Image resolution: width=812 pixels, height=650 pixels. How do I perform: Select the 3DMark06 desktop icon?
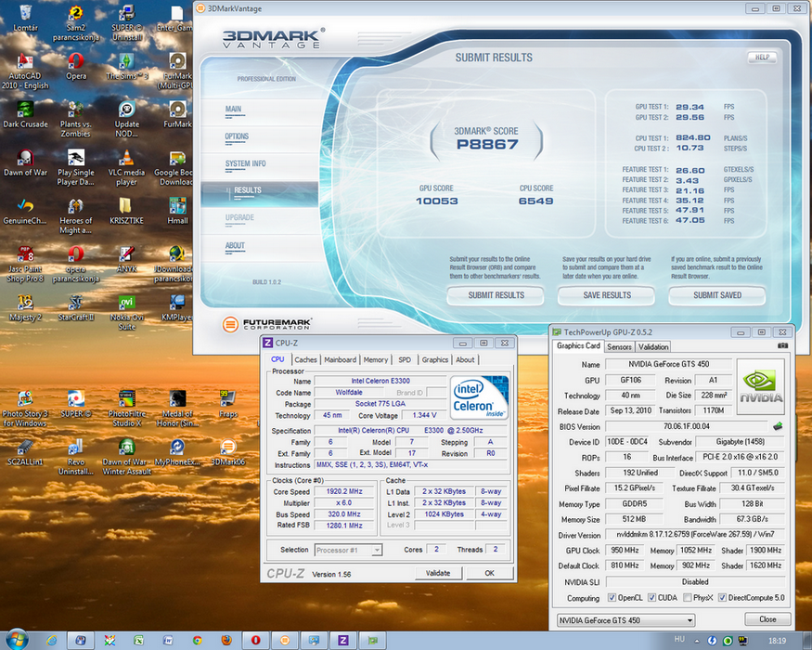click(228, 451)
